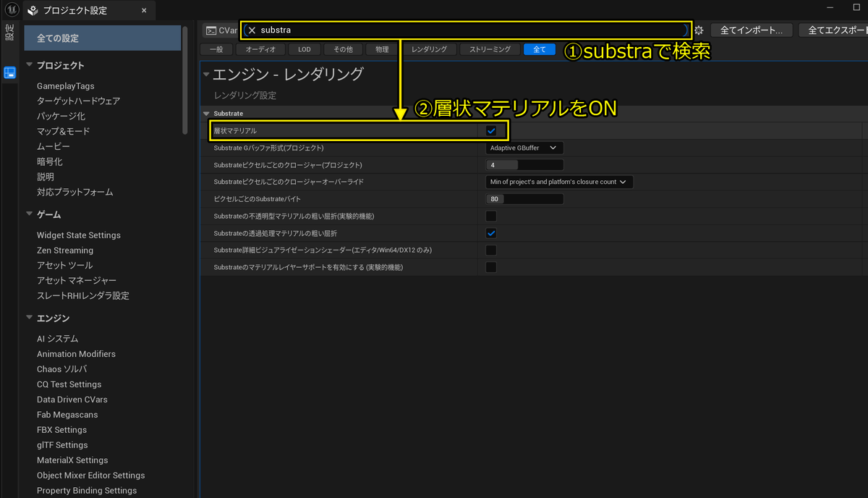Viewport: 868px width, 498px height.
Task: Open パッケージ化 settings
Action: (61, 117)
